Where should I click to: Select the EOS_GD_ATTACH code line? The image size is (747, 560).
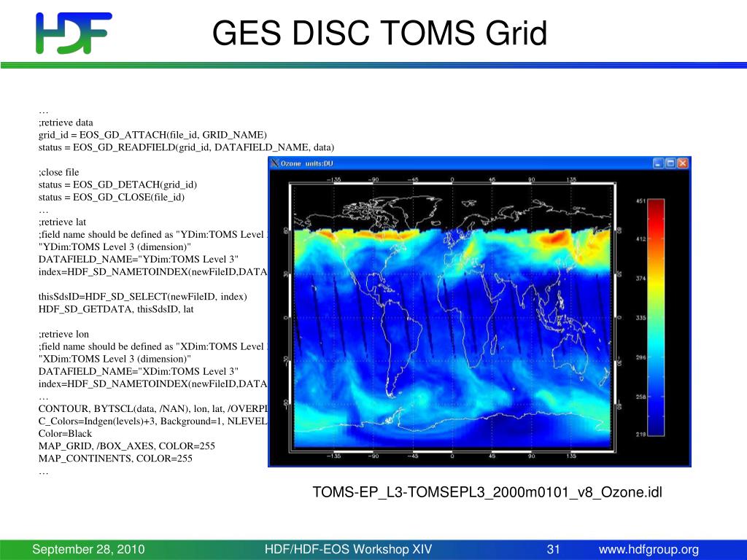tap(152, 135)
